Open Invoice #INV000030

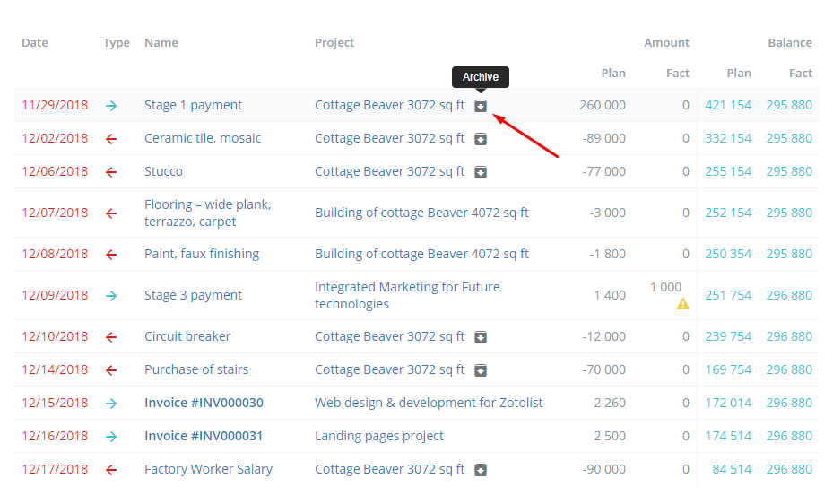click(204, 403)
